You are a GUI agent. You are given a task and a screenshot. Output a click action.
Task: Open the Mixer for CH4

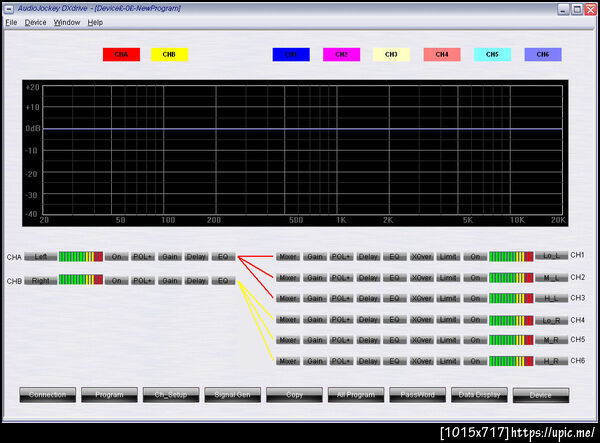click(288, 319)
